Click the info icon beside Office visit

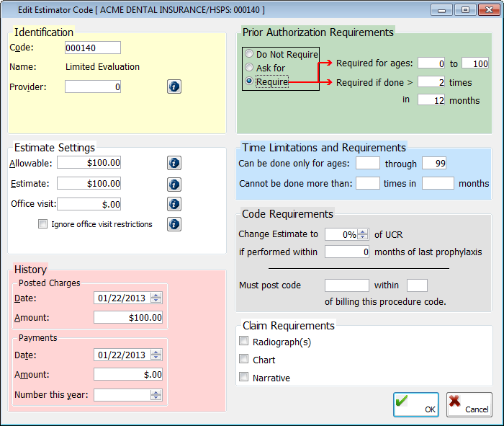coord(174,204)
